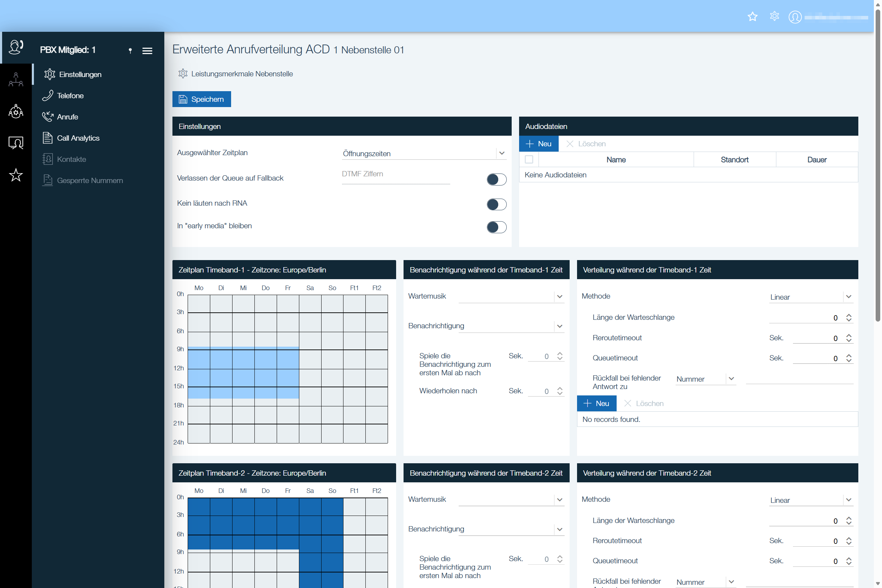Click the "No records found." row
Viewport: 882px width, 588px height.
point(717,419)
